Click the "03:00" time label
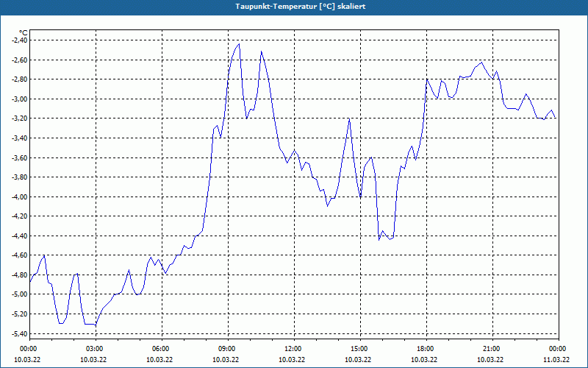Viewport: 588px width, 368px height. pos(96,349)
